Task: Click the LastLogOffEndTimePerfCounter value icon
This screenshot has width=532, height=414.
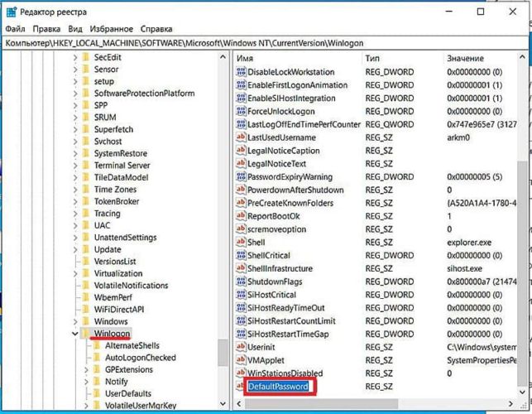Action: coord(241,124)
